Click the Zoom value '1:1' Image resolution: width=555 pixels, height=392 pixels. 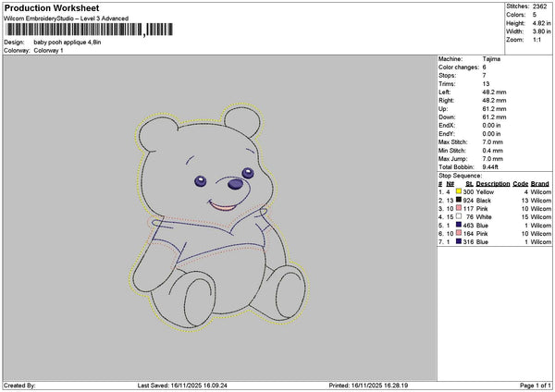click(x=536, y=40)
